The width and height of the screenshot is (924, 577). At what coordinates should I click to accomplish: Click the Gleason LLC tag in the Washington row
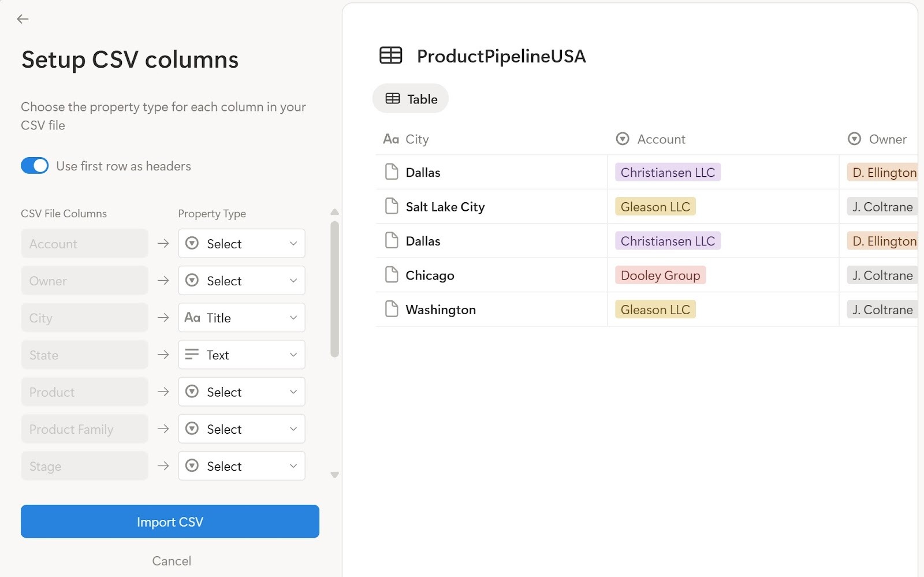click(x=655, y=309)
